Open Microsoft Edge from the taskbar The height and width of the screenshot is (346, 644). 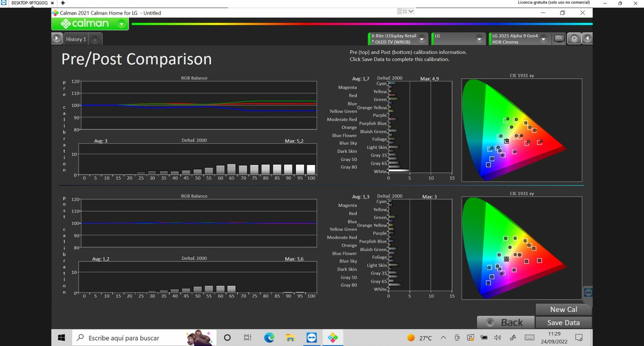tap(269, 338)
